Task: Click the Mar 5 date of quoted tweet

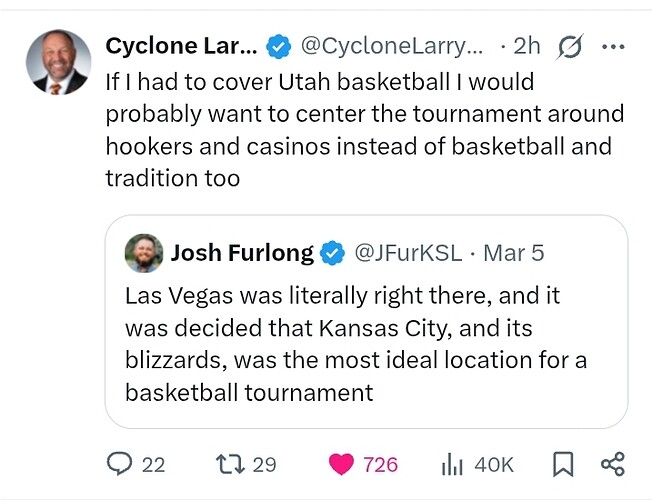Action: tap(513, 253)
